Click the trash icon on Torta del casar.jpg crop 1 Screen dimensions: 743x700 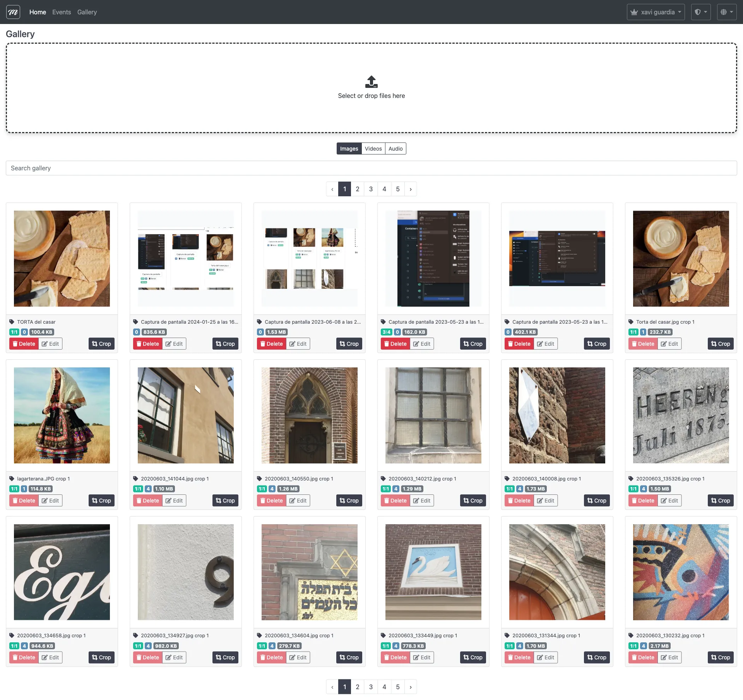coord(635,343)
